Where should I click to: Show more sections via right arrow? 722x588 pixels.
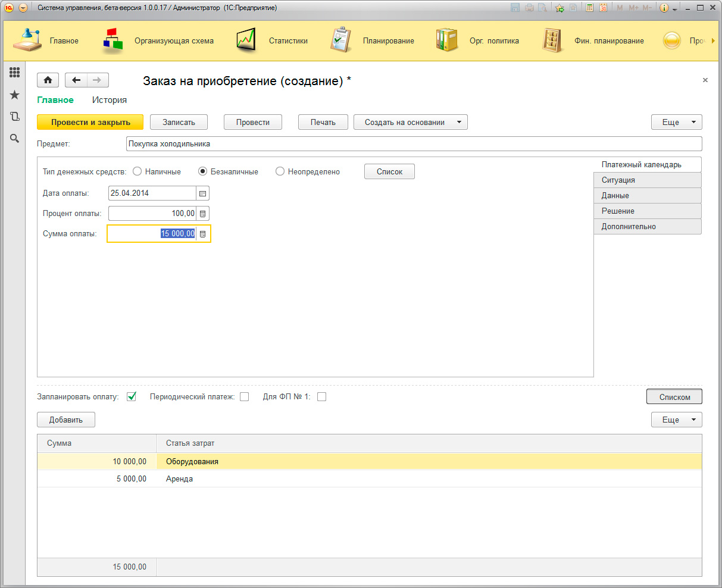pyautogui.click(x=712, y=41)
